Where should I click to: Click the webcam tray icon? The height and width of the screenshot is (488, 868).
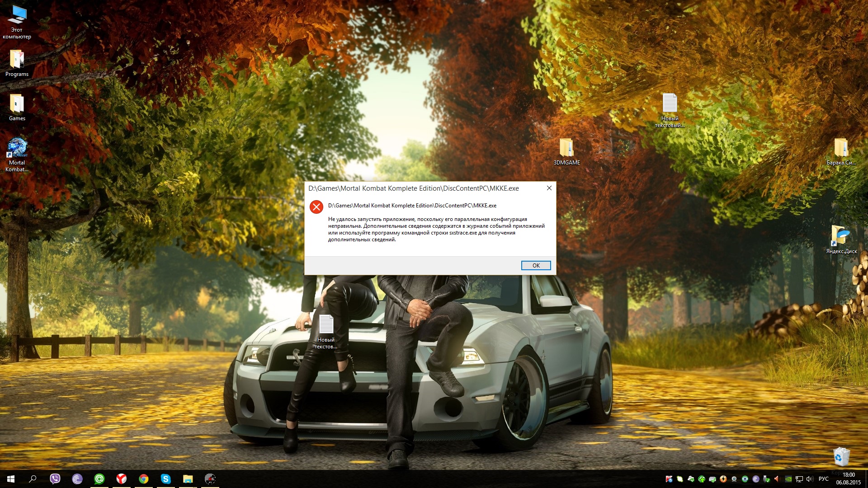click(734, 479)
